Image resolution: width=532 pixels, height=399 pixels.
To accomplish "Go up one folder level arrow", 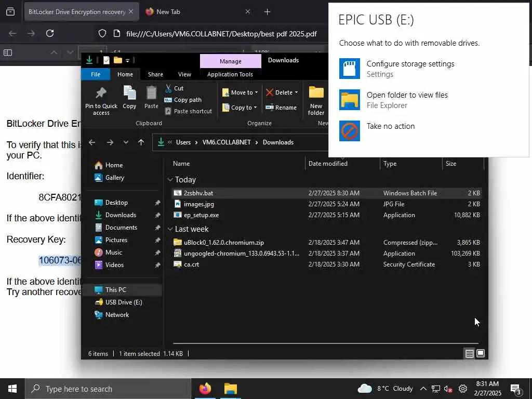I will tap(141, 142).
